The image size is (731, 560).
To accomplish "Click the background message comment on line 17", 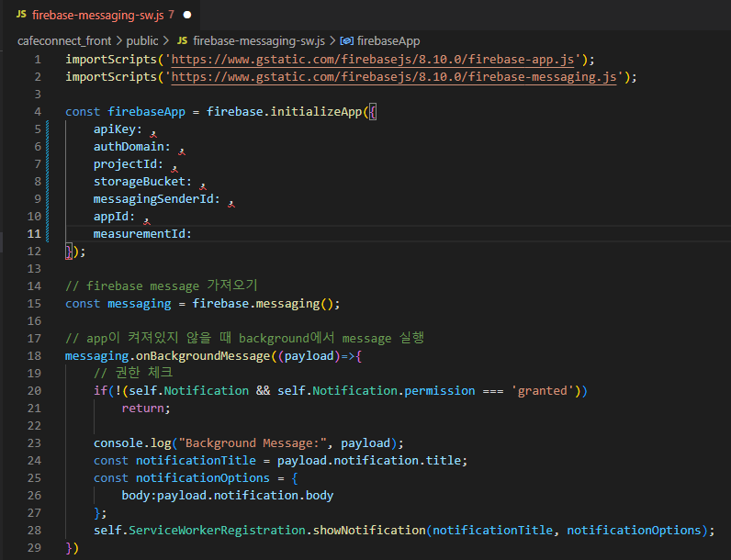I will tap(245, 338).
